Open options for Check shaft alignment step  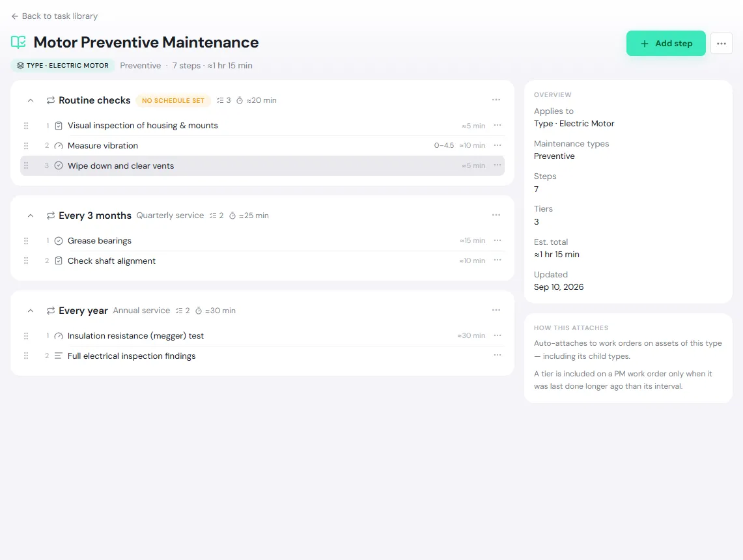point(498,260)
